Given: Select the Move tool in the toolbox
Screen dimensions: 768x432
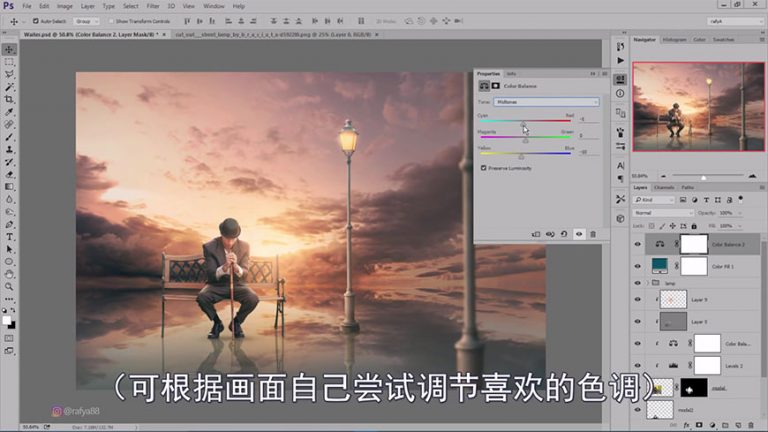Looking at the screenshot, I should point(9,49).
